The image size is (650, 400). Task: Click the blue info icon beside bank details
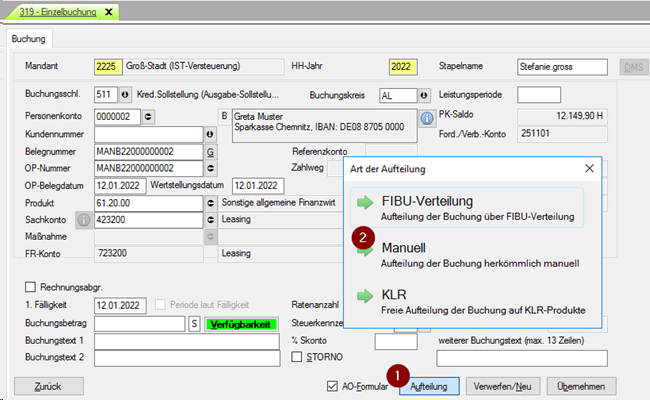pyautogui.click(x=426, y=118)
